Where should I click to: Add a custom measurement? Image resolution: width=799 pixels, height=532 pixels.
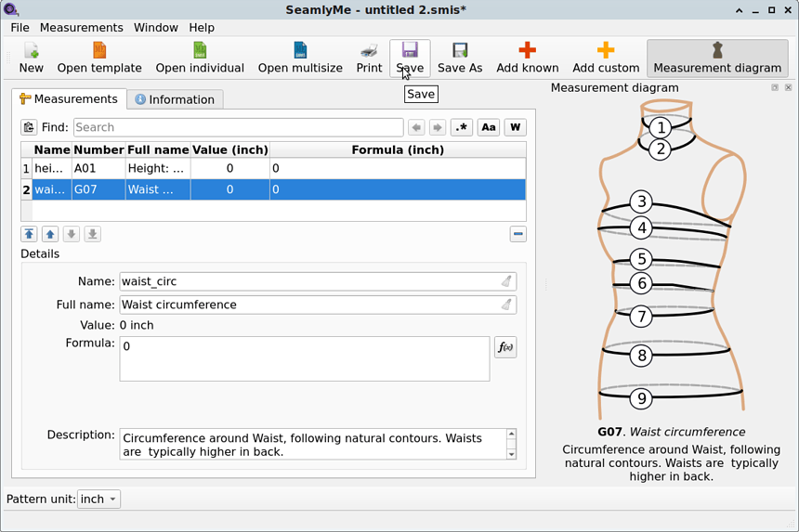click(x=606, y=58)
